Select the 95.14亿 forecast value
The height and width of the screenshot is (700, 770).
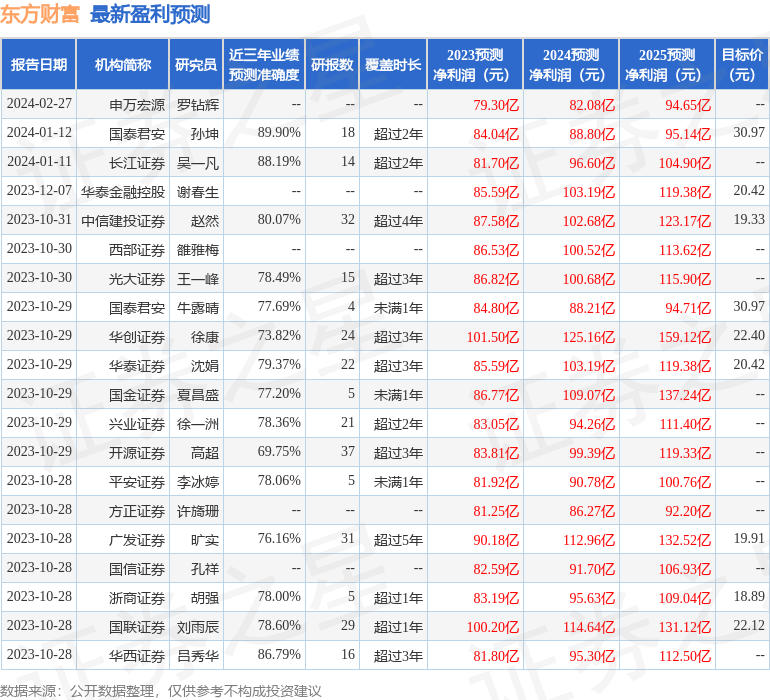(688, 134)
